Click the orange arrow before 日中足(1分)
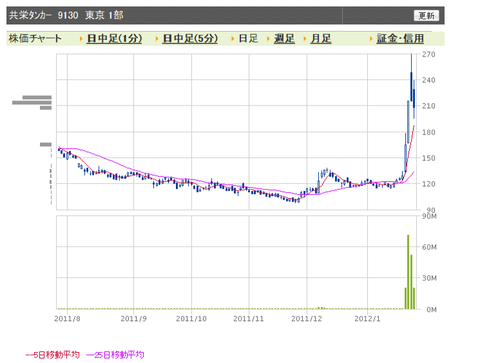This screenshot has width=480, height=363. (x=81, y=39)
